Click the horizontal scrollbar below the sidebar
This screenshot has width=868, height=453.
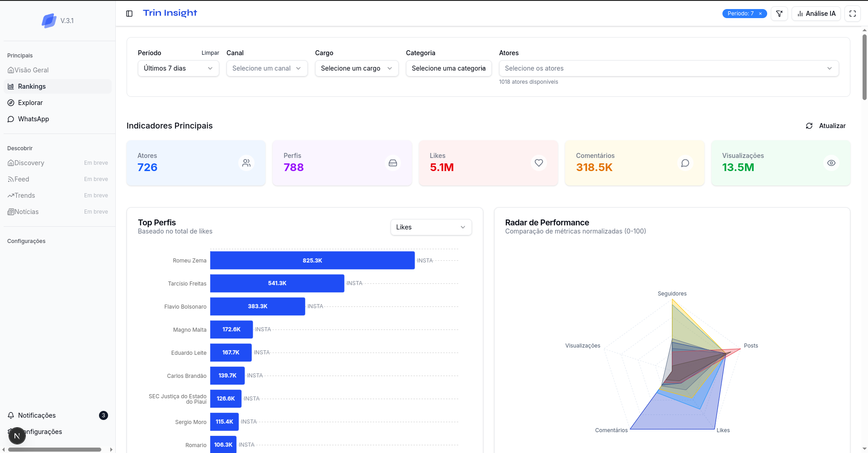tap(54, 449)
